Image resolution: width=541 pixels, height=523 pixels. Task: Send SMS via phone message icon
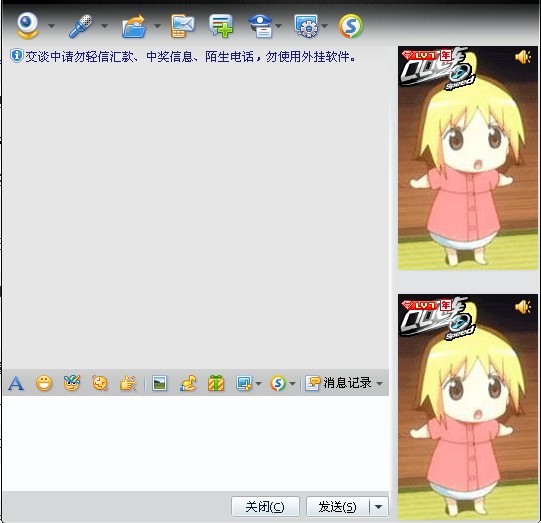pyautogui.click(x=183, y=26)
